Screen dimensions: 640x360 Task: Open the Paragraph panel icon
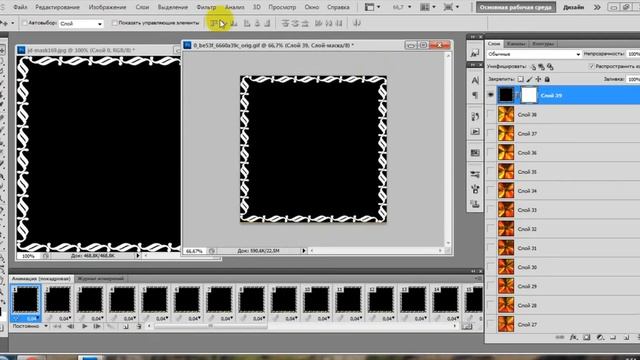[475, 95]
